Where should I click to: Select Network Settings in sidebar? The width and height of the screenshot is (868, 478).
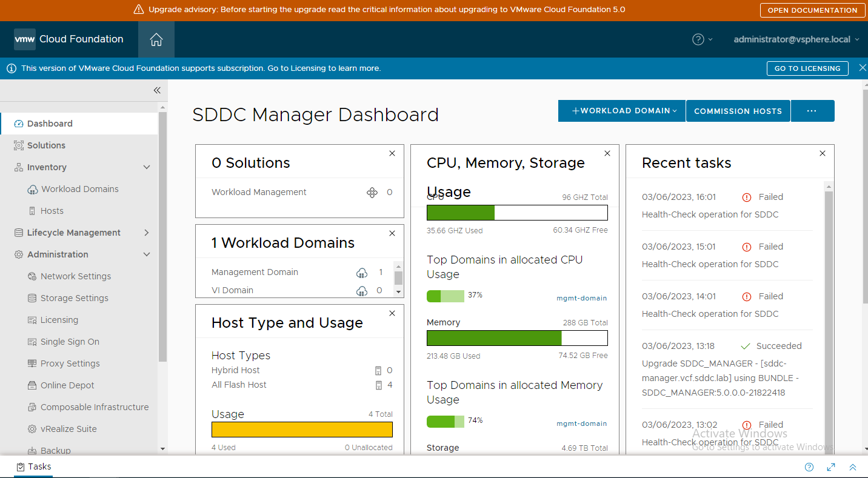[x=76, y=276]
